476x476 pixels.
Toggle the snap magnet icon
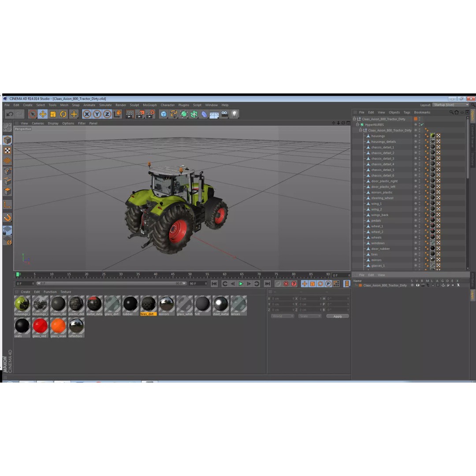tap(7, 218)
